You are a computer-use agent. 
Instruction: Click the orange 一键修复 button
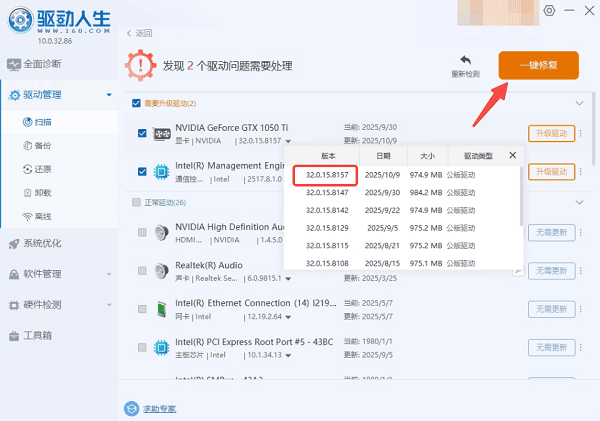538,66
